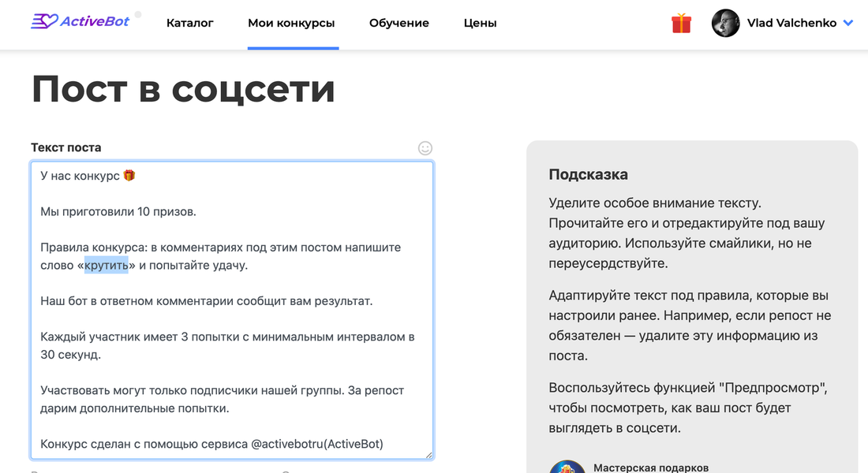
Task: Click the Мастерская подарков group avatar
Action: pyautogui.click(x=567, y=467)
